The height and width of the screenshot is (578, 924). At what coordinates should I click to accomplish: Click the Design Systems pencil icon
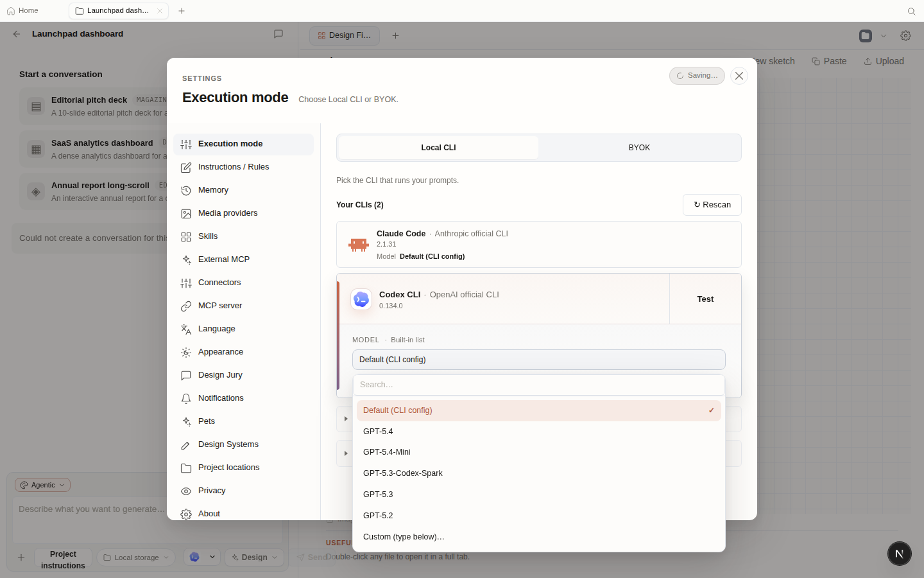pos(186,445)
